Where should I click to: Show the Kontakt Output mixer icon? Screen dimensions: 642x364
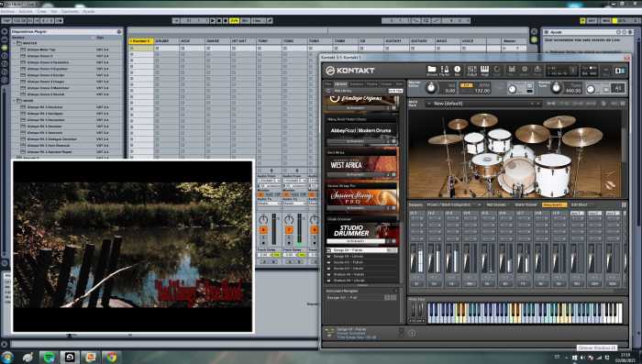point(471,70)
